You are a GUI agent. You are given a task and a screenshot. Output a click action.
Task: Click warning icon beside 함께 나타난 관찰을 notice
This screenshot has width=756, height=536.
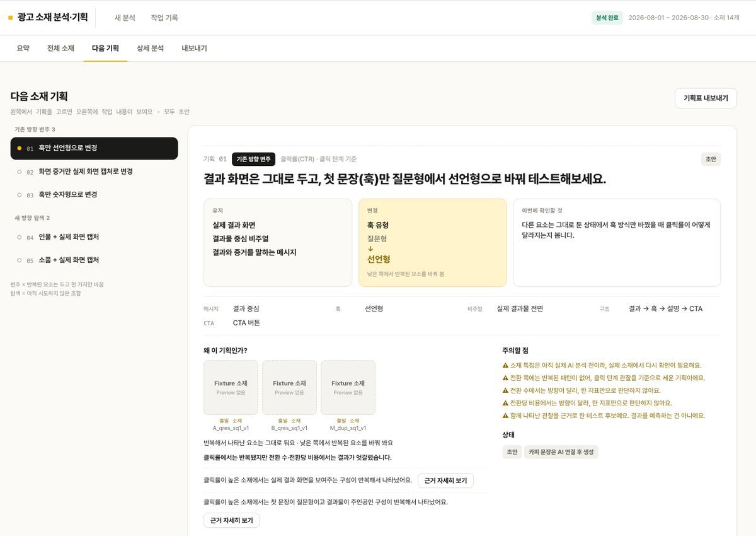(x=505, y=416)
